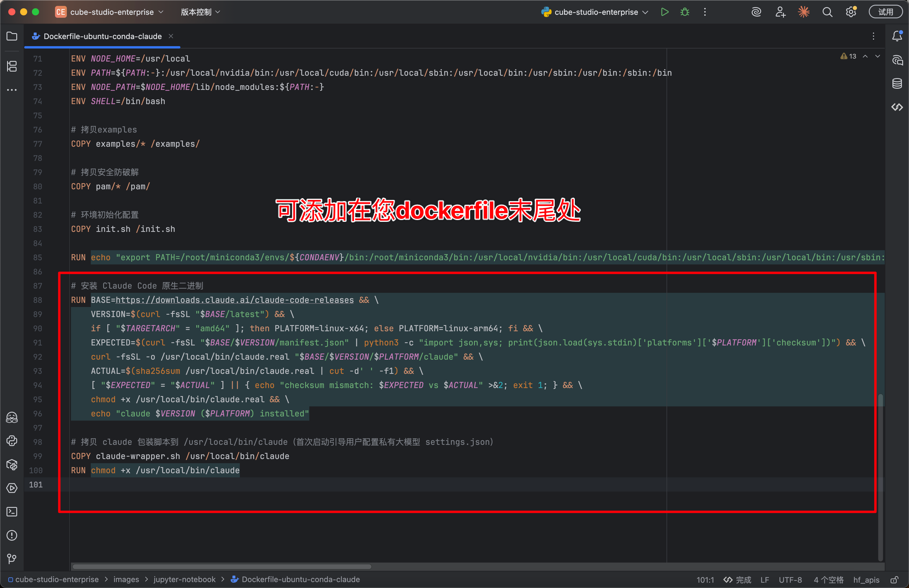909x588 pixels.
Task: Open the Terminal tool window
Action: click(12, 512)
